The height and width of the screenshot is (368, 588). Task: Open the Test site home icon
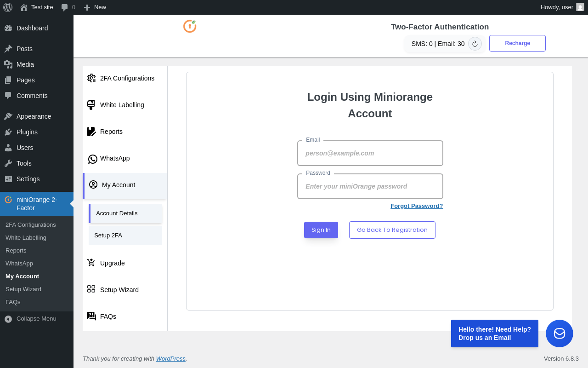(x=24, y=7)
